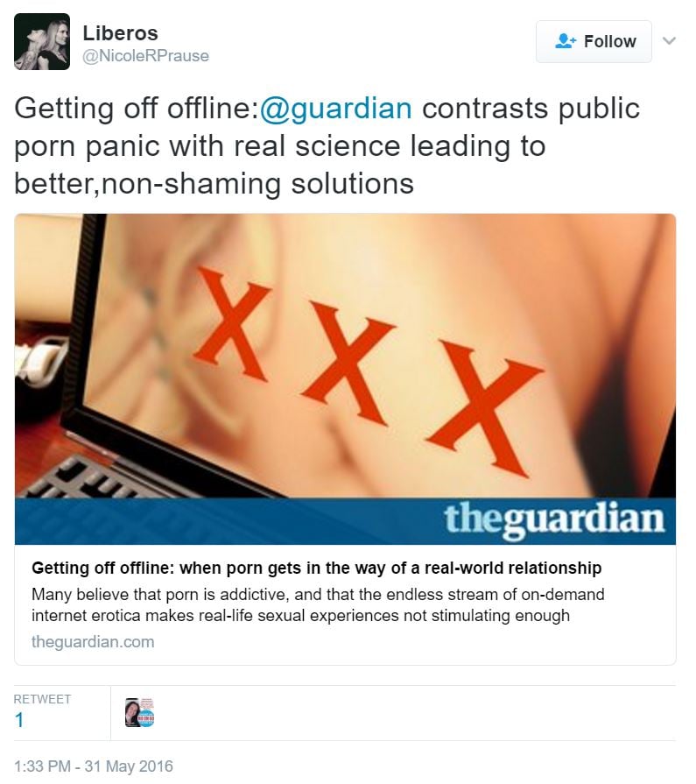Click the person-plus icon in Follow
Screen dimensions: 696x784
pos(566,41)
